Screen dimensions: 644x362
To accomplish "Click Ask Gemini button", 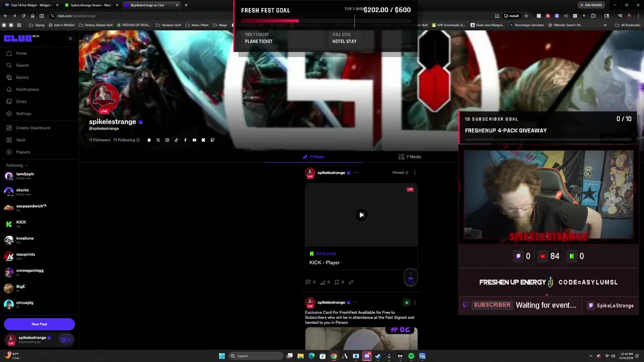I will click(591, 5).
